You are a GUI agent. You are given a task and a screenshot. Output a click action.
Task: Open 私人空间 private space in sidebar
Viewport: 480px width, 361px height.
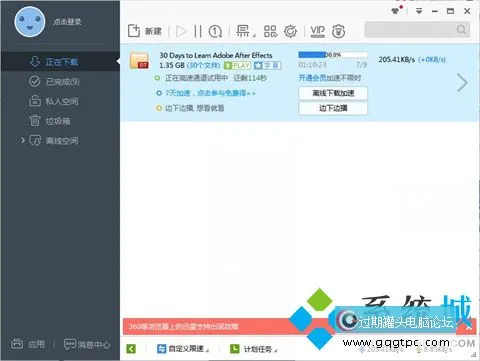pos(60,101)
